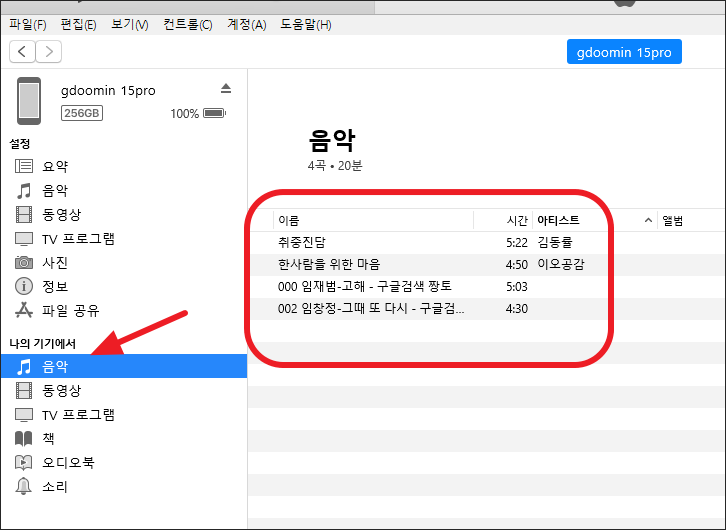Click the audiobook icon for 오디오북
The width and height of the screenshot is (726, 530).
[24, 462]
